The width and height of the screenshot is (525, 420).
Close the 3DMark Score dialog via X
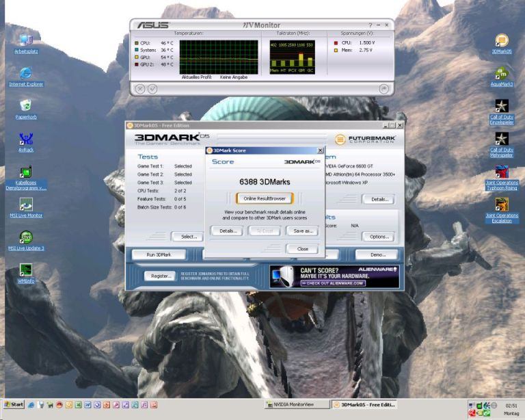pyautogui.click(x=320, y=150)
